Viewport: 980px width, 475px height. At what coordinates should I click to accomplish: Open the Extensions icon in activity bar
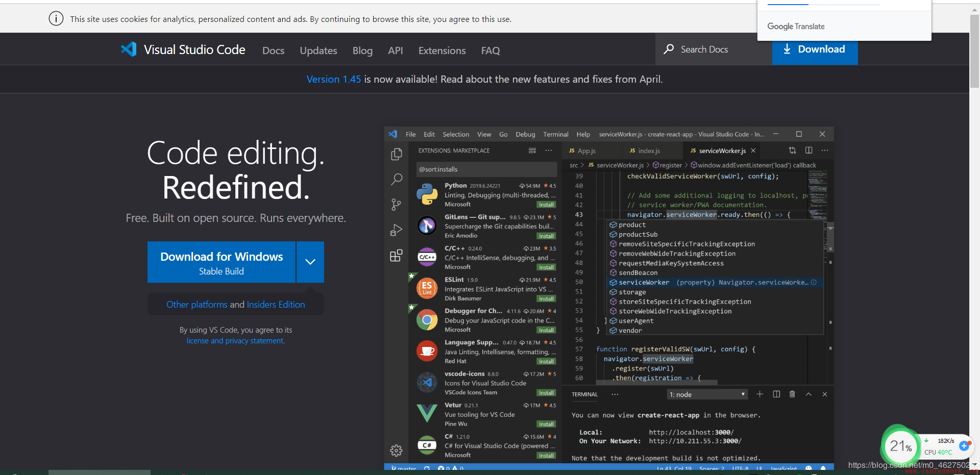click(x=396, y=256)
